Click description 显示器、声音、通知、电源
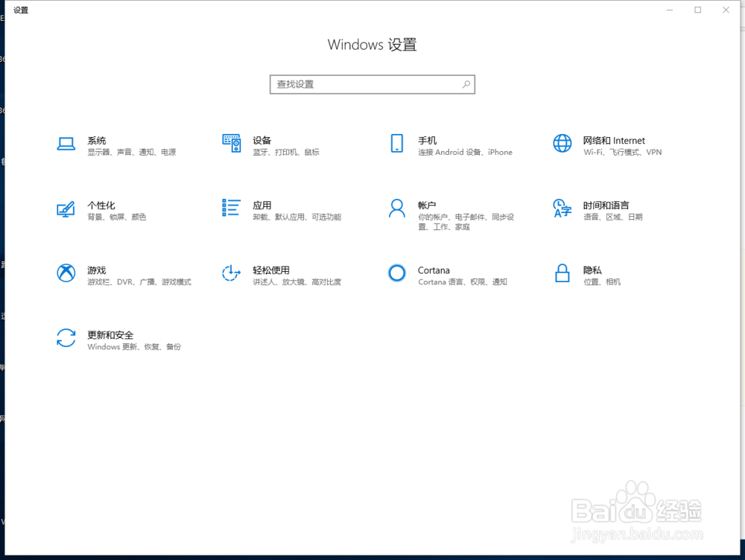Image resolution: width=745 pixels, height=560 pixels. pos(132,152)
